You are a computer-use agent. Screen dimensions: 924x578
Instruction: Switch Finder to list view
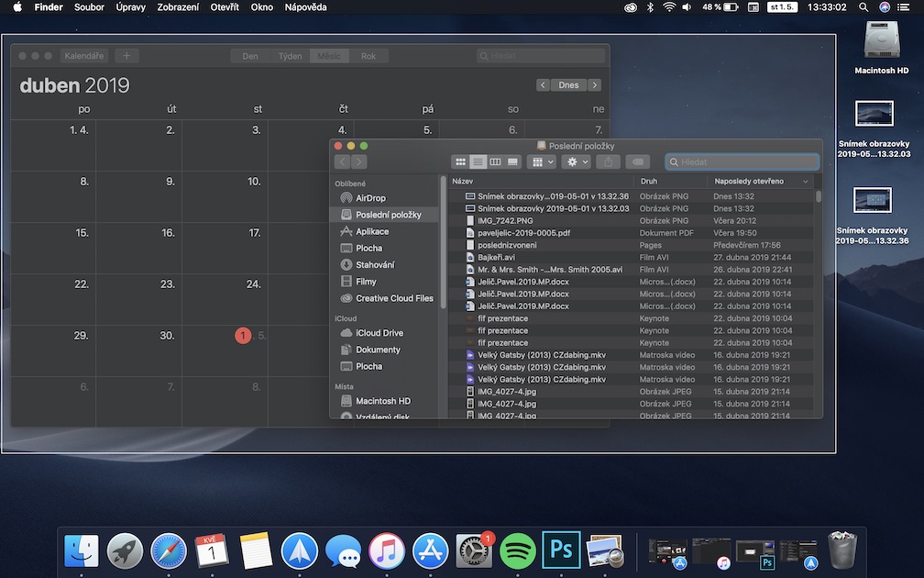478,161
